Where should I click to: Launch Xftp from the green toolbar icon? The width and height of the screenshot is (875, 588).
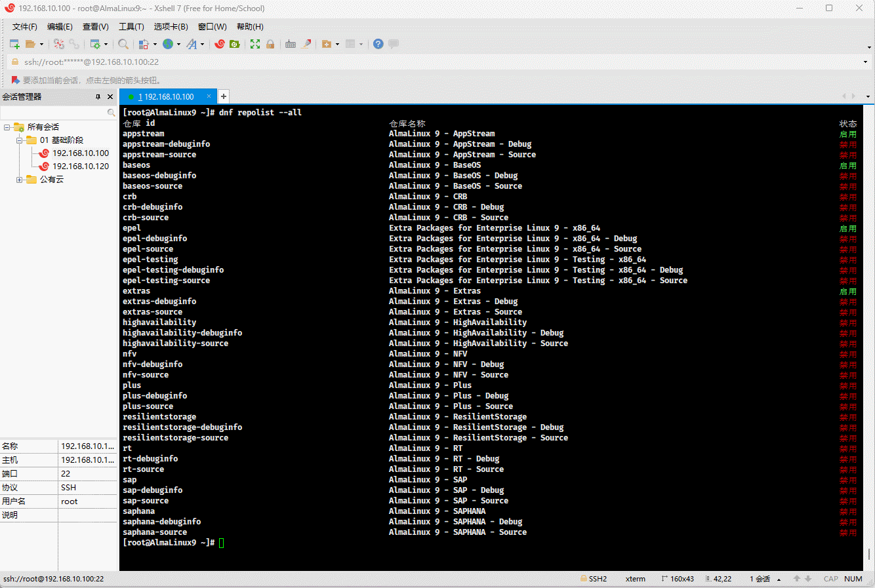point(234,44)
